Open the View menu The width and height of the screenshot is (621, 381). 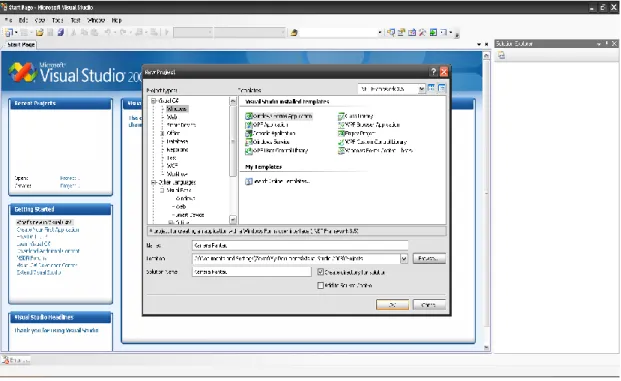[40, 20]
